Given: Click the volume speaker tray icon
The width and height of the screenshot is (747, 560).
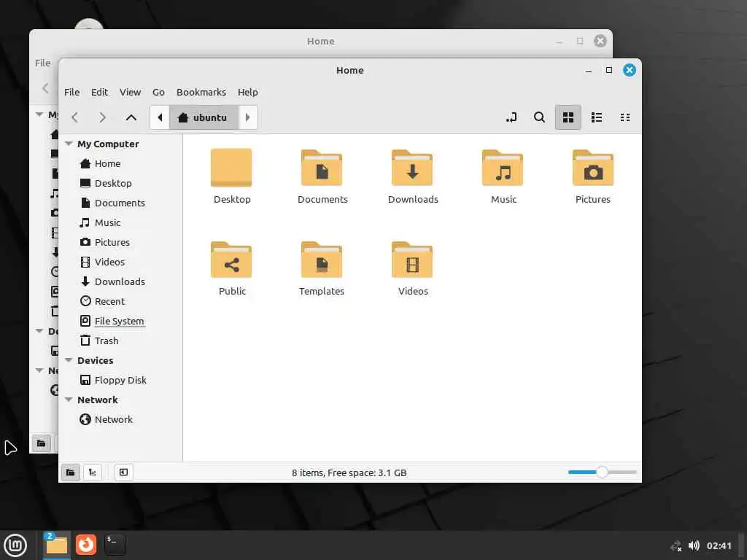Looking at the screenshot, I should tap(694, 545).
